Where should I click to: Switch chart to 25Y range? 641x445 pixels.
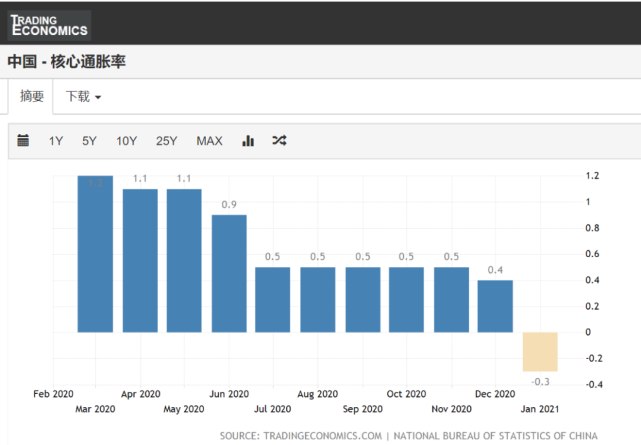[167, 141]
